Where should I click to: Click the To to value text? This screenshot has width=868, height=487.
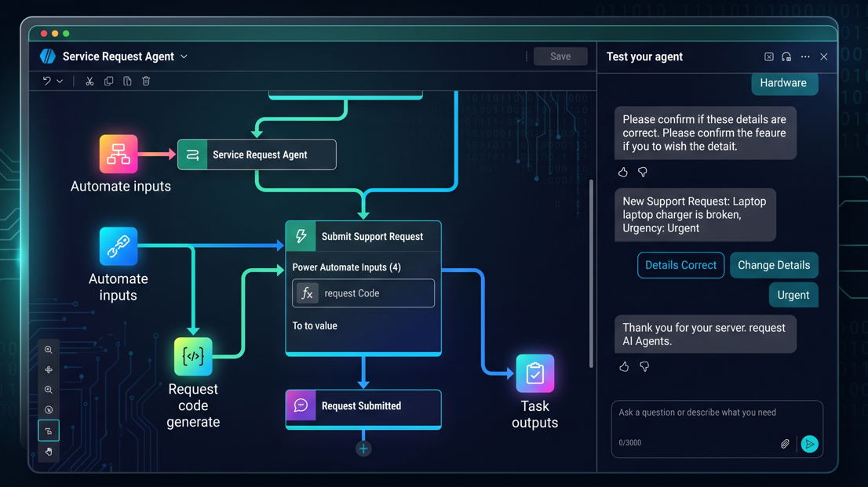(x=315, y=326)
